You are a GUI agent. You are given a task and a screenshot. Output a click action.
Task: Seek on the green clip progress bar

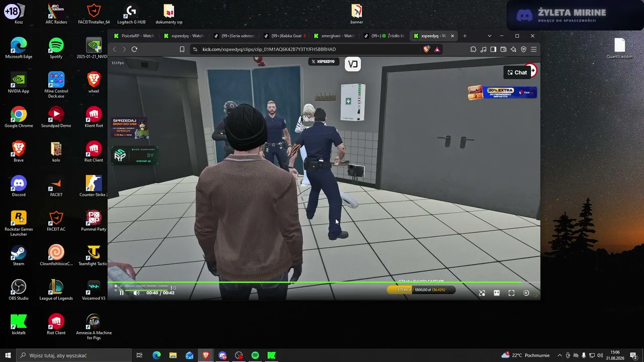click(x=324, y=283)
